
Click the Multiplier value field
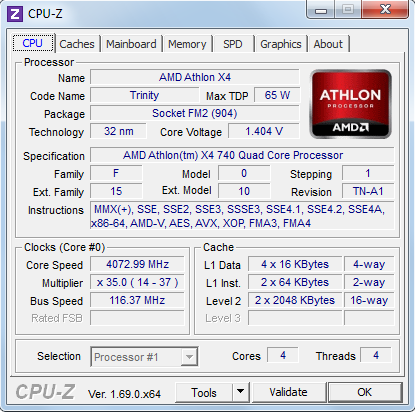point(137,282)
